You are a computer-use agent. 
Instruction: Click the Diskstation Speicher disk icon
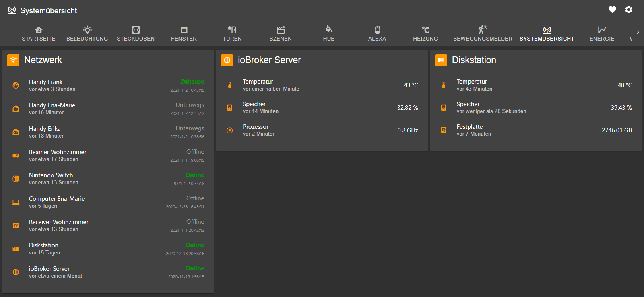[444, 107]
